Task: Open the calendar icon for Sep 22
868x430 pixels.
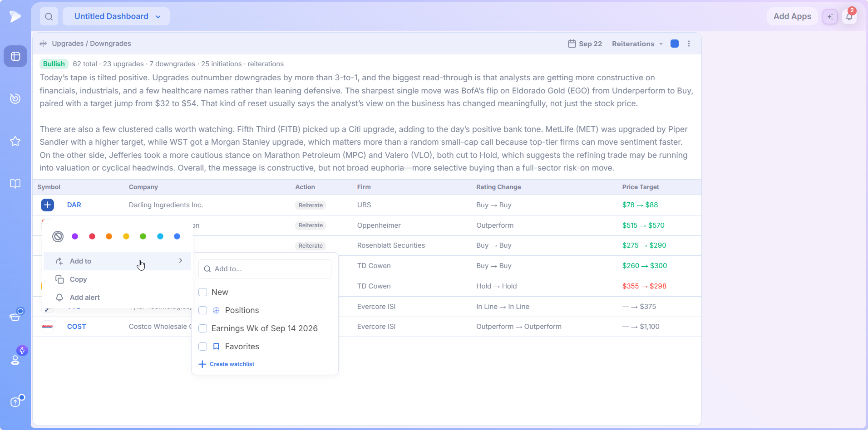Action: [x=572, y=44]
